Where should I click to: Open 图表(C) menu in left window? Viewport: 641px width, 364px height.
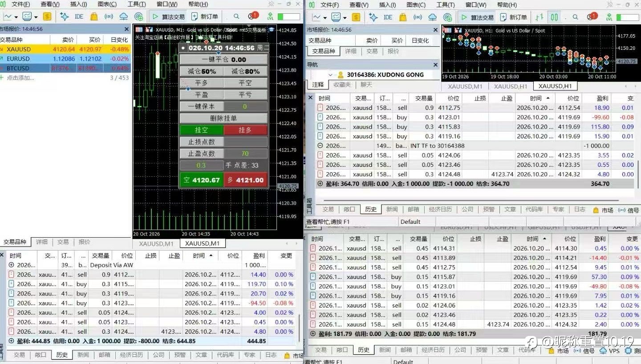106,4
